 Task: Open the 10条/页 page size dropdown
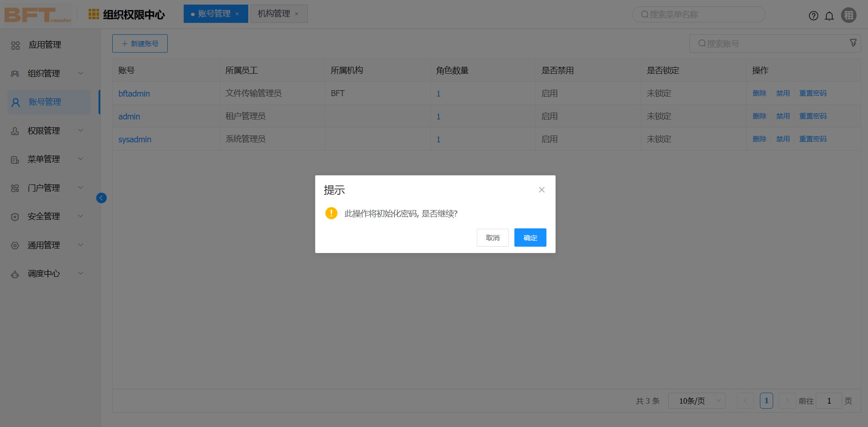click(x=696, y=401)
